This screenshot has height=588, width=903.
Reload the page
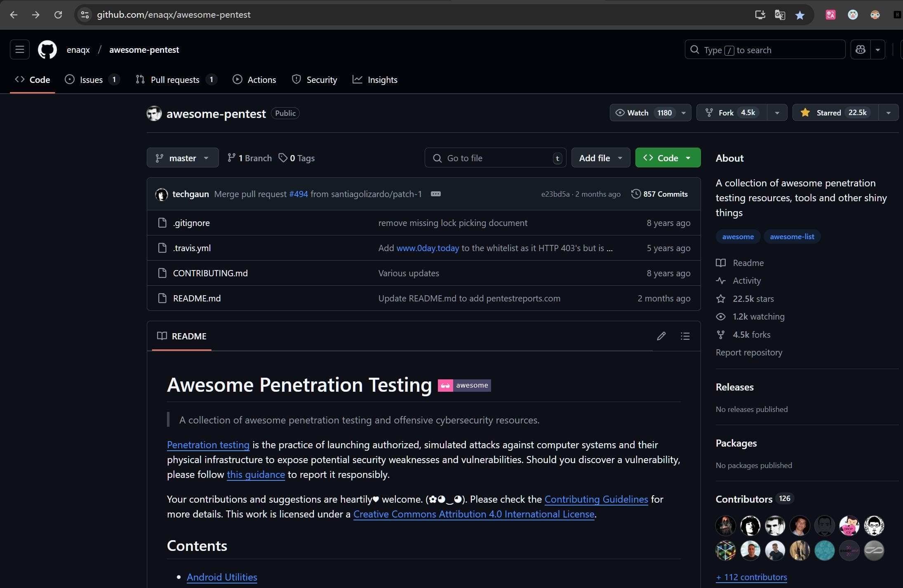tap(58, 15)
